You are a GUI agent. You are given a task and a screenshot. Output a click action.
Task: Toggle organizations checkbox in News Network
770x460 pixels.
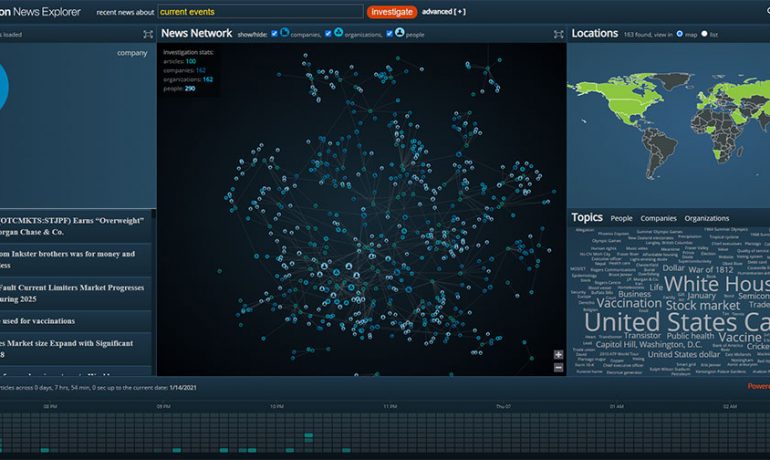coord(328,34)
